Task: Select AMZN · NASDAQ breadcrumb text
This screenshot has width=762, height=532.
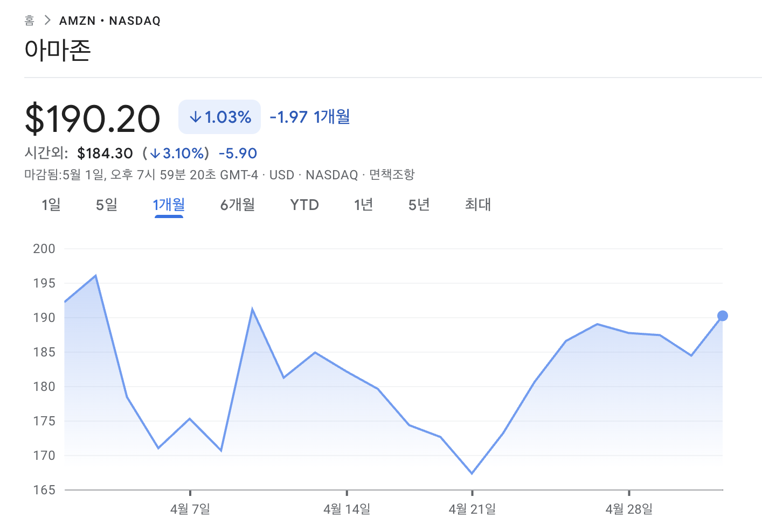Action: click(x=110, y=20)
